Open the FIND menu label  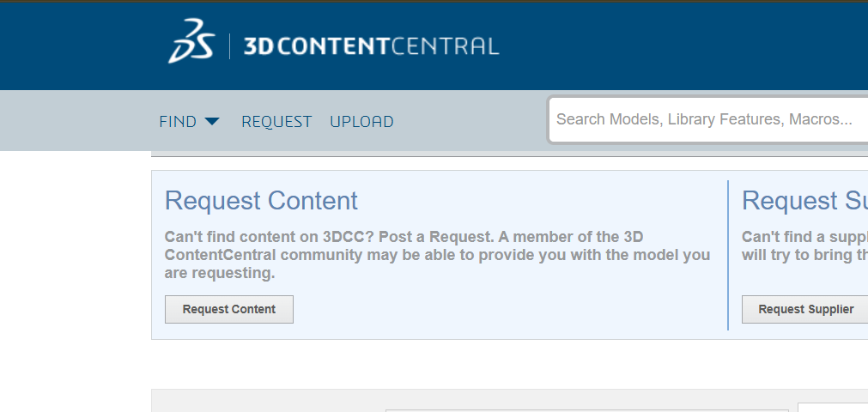pyautogui.click(x=178, y=122)
